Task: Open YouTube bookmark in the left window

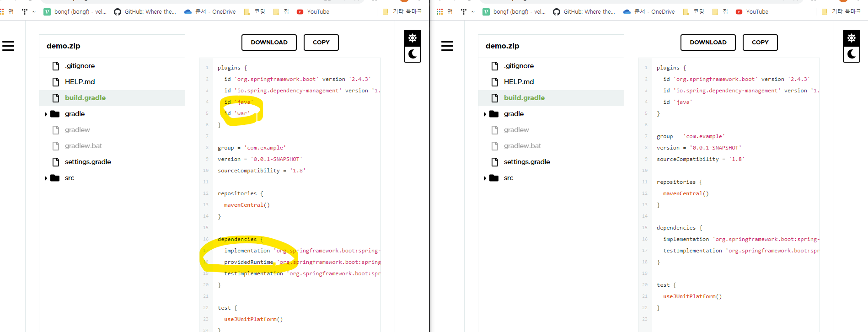Action: click(313, 12)
